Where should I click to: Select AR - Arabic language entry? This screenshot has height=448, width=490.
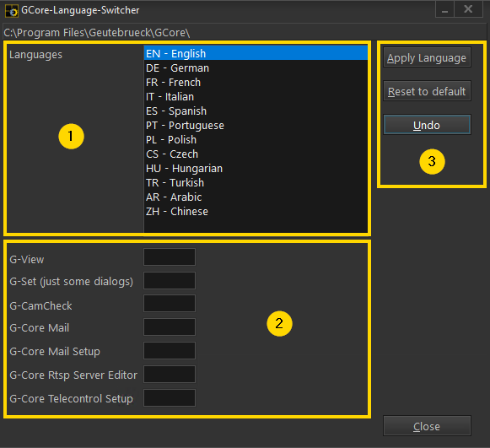click(256, 197)
